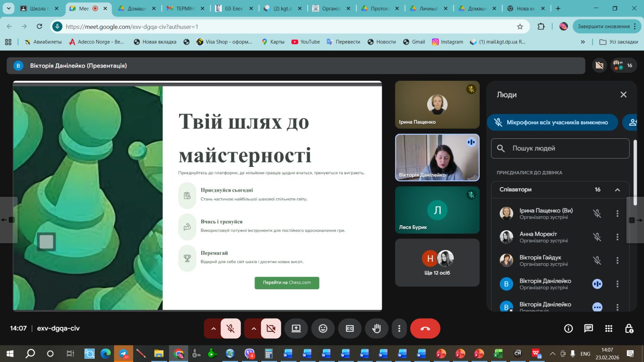Open meeting details info icon
Viewport: 644px width, 362px height.
(568, 329)
